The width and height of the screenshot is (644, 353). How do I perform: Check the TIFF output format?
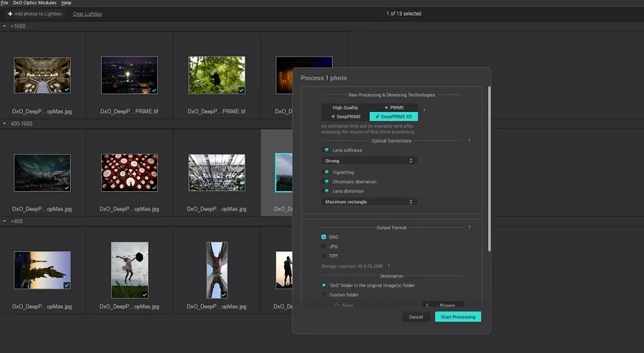coord(323,256)
